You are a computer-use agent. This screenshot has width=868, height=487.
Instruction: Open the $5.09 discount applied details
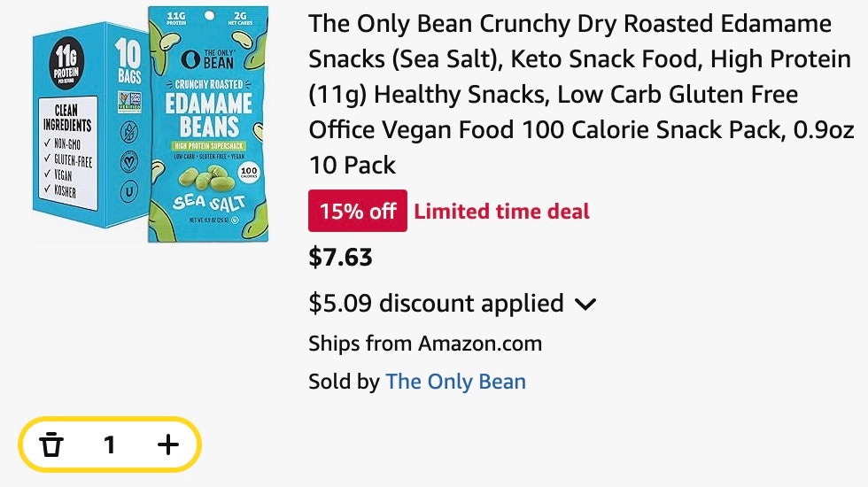point(436,303)
